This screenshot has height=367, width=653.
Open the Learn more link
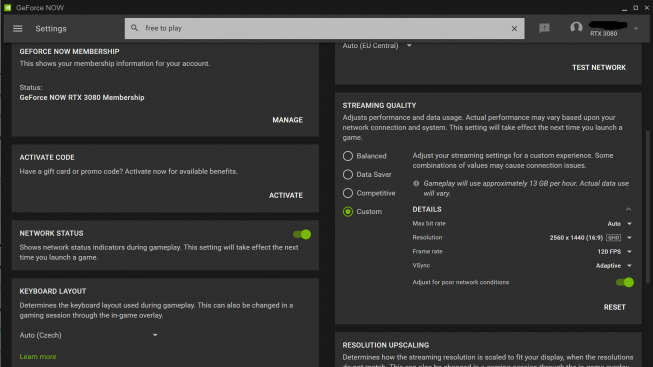[38, 357]
